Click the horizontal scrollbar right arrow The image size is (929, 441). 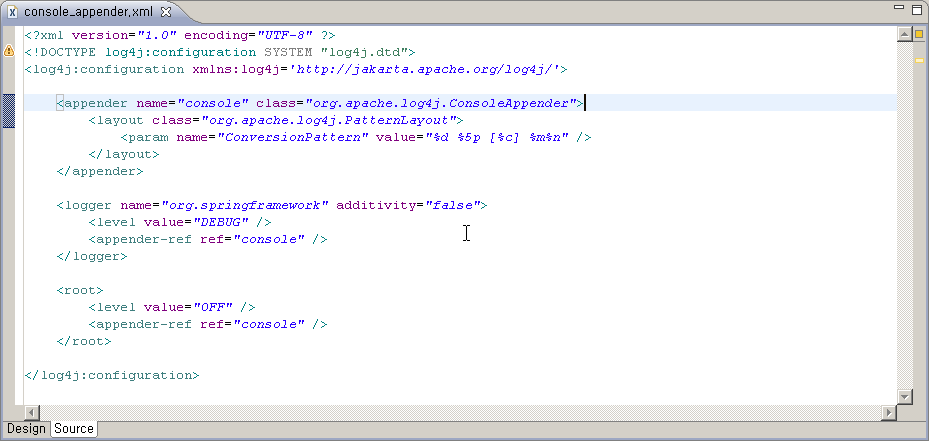pos(889,412)
